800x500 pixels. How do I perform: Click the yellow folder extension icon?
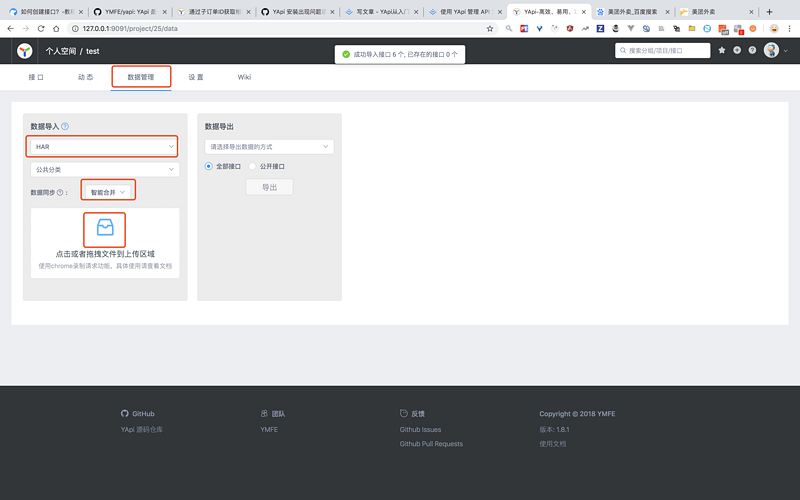coord(692,29)
